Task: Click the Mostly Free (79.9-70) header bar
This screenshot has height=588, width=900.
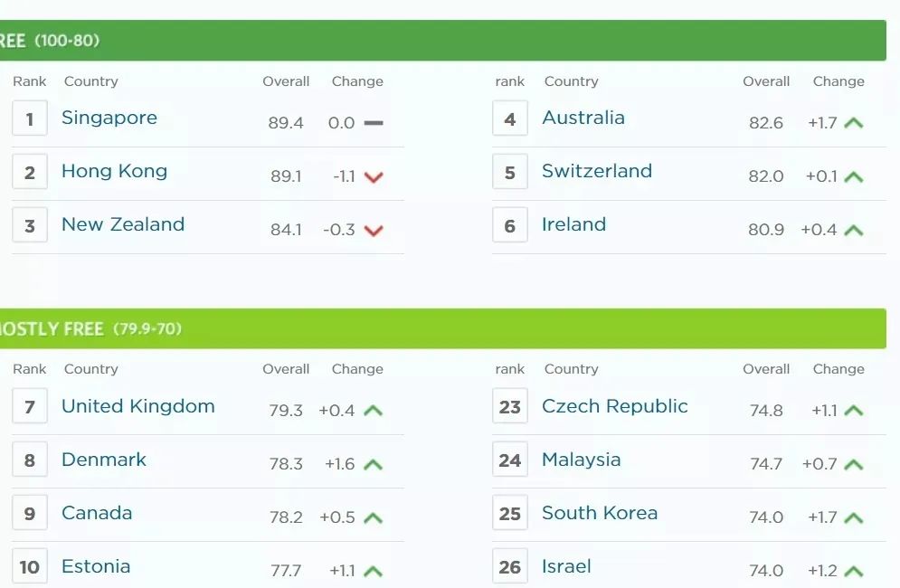Action: (x=443, y=328)
